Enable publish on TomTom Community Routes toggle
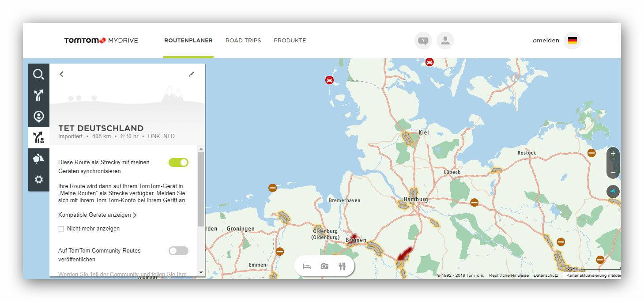The width and height of the screenshot is (644, 302). point(178,251)
